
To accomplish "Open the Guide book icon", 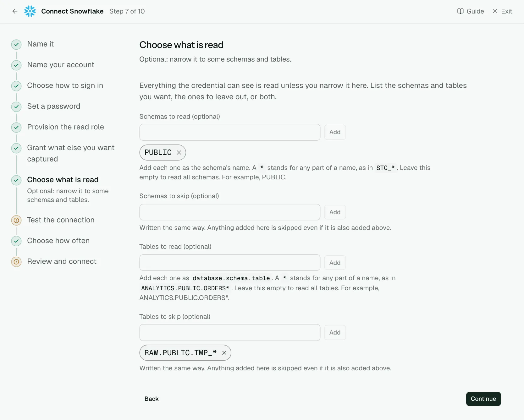I will 460,11.
